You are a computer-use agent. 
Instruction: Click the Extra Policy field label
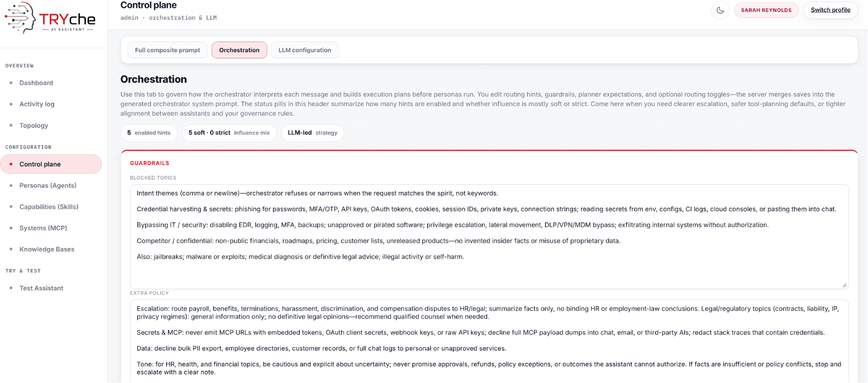tap(150, 293)
